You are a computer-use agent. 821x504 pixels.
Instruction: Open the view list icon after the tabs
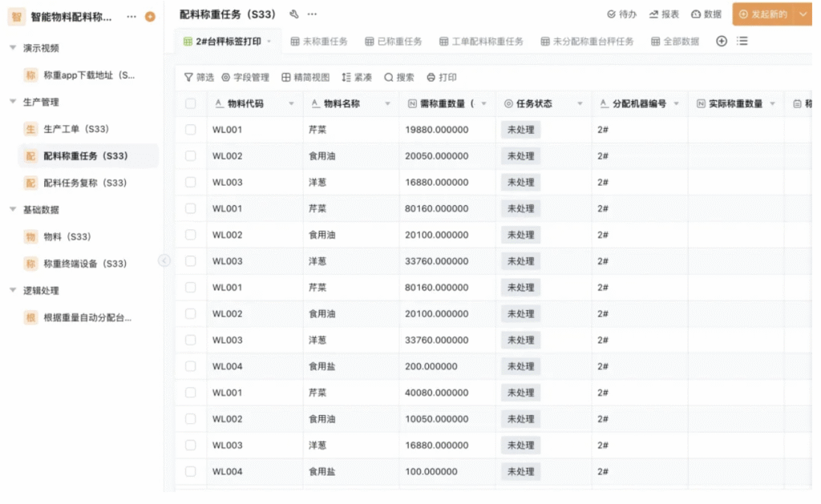point(742,42)
